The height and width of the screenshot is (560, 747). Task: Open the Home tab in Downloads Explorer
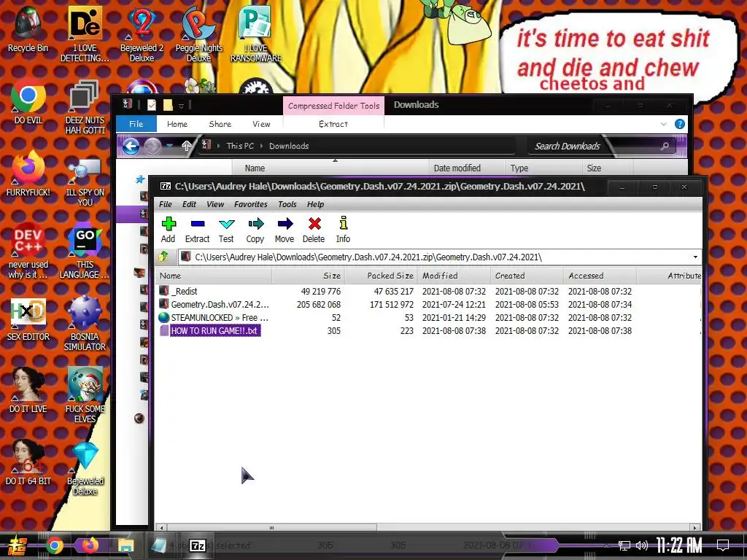[x=177, y=124]
